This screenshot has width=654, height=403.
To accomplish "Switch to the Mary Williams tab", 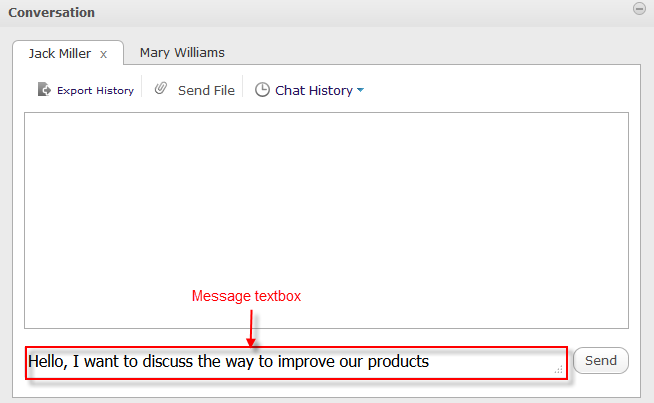I will 182,53.
